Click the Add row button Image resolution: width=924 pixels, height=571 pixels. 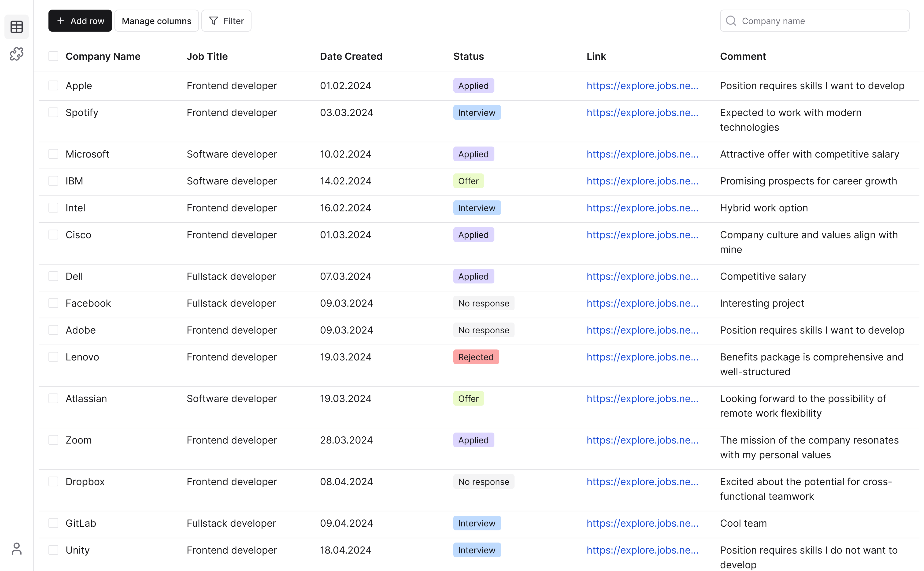coord(80,21)
